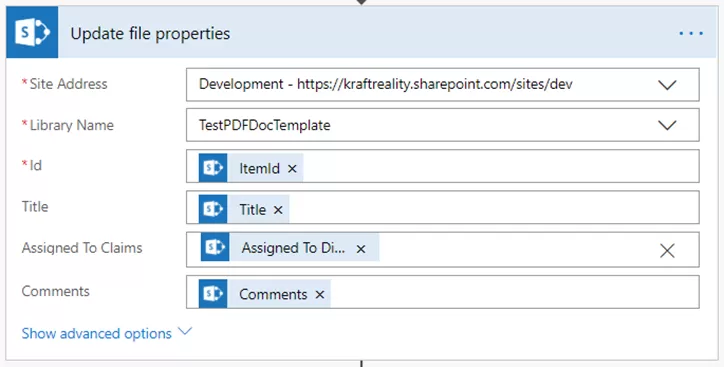Click inside the Id input field

443,166
